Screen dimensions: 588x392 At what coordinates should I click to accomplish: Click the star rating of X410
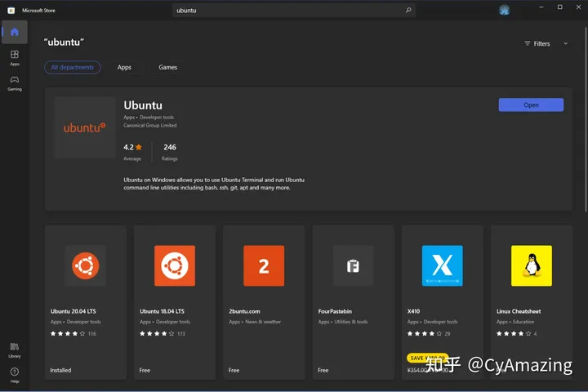[x=425, y=333]
